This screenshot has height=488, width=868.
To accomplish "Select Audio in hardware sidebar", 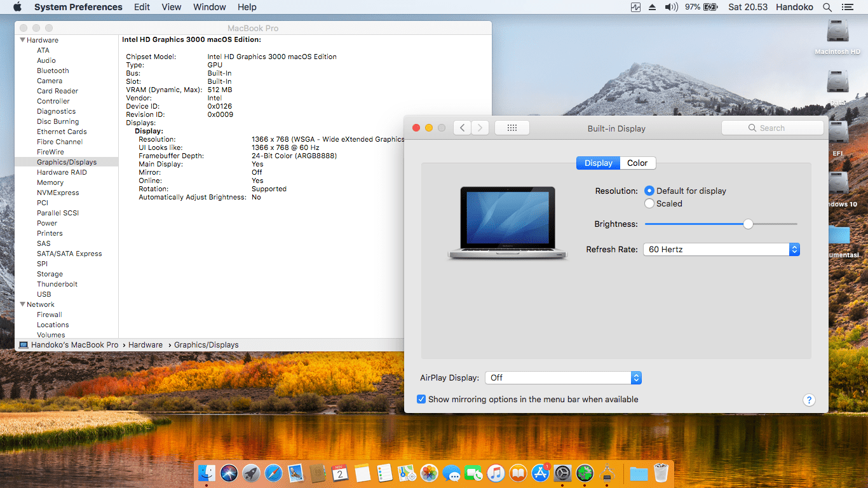I will point(46,60).
